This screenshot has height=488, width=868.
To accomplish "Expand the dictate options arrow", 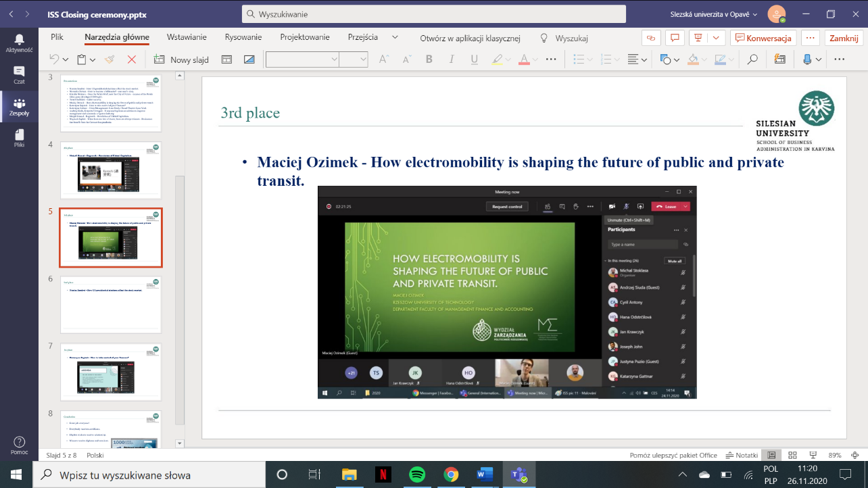I will pyautogui.click(x=818, y=60).
